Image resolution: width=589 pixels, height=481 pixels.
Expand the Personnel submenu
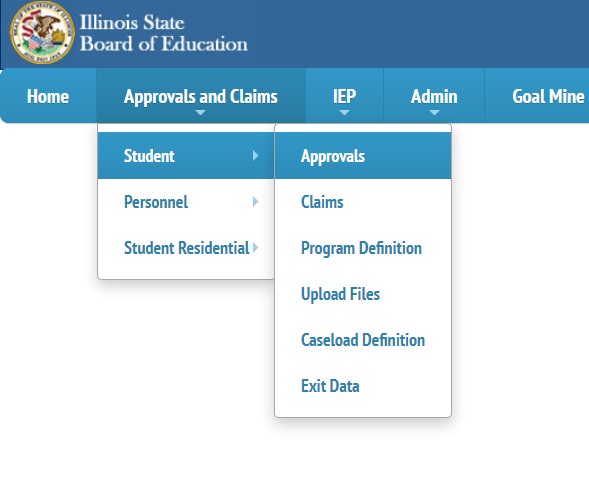(186, 202)
